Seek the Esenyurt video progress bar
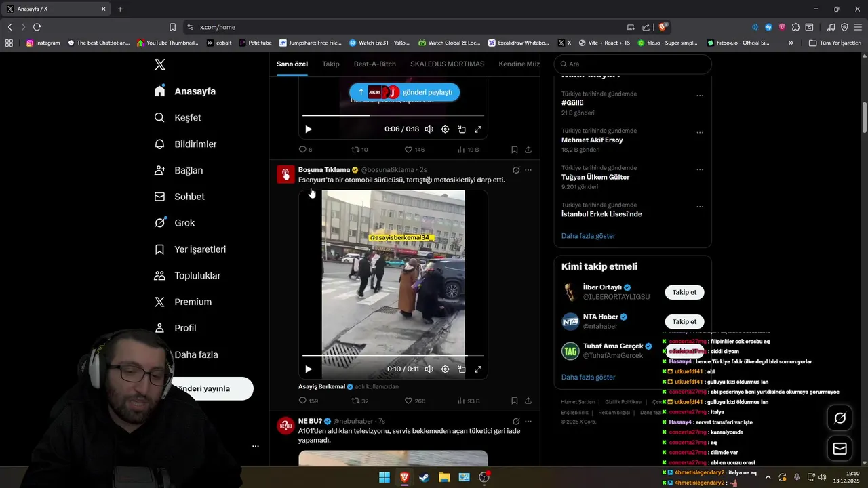 point(393,355)
